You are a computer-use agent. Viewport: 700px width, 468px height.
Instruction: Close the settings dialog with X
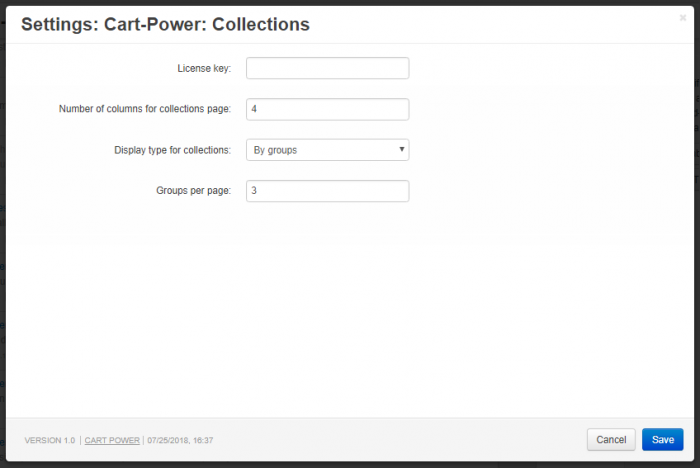tap(683, 18)
